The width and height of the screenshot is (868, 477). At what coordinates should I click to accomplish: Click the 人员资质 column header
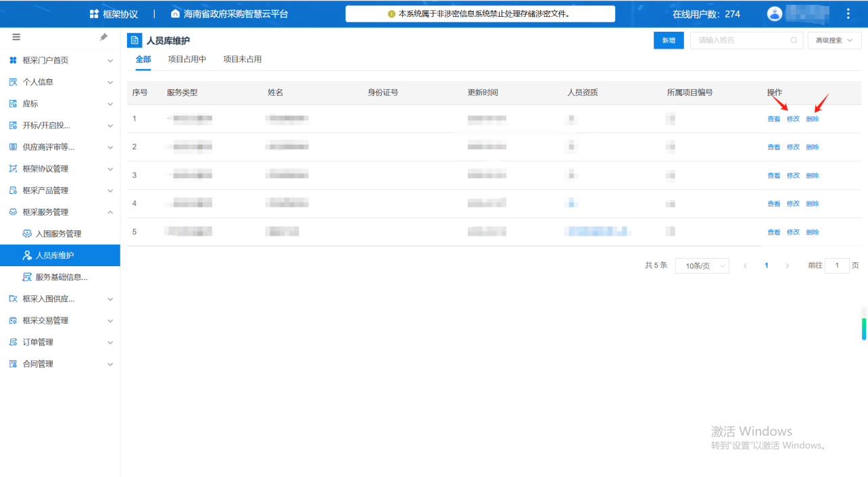tap(583, 93)
